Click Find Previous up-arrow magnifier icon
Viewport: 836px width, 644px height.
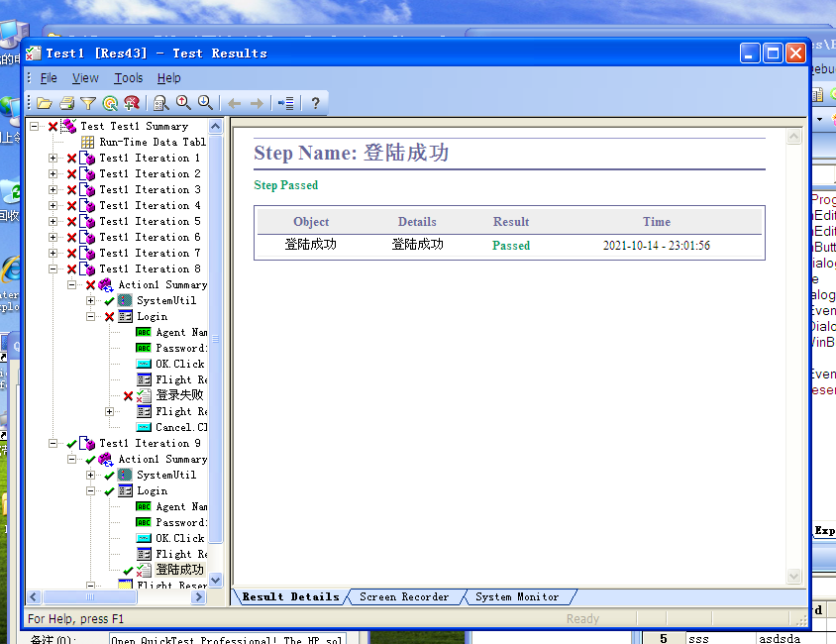[x=183, y=103]
